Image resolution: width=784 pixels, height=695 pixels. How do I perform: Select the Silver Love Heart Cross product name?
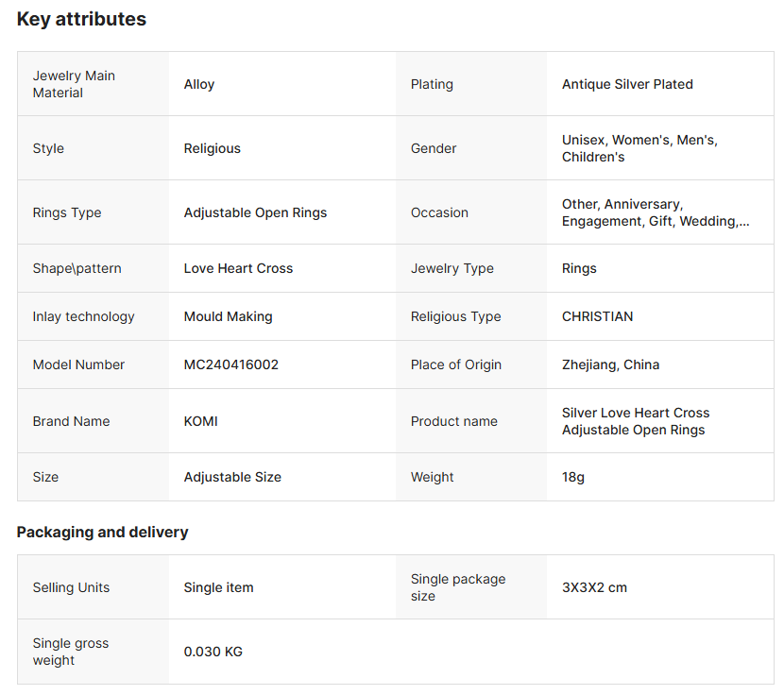pos(635,421)
